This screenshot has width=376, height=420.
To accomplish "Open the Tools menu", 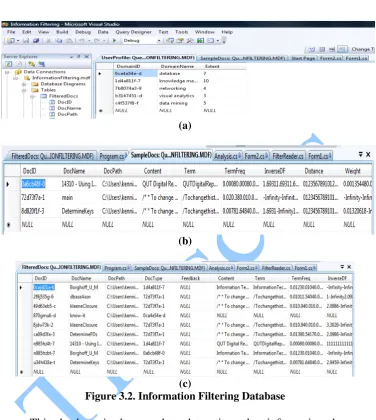I will pyautogui.click(x=182, y=32).
